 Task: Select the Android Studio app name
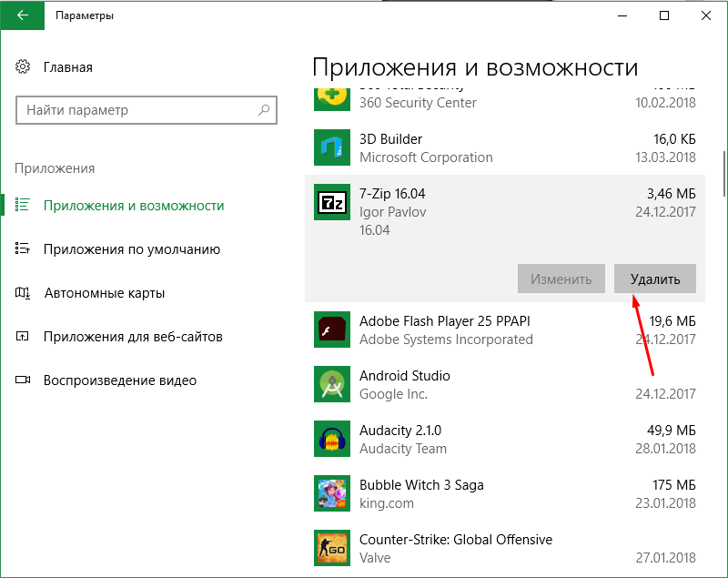click(x=405, y=376)
